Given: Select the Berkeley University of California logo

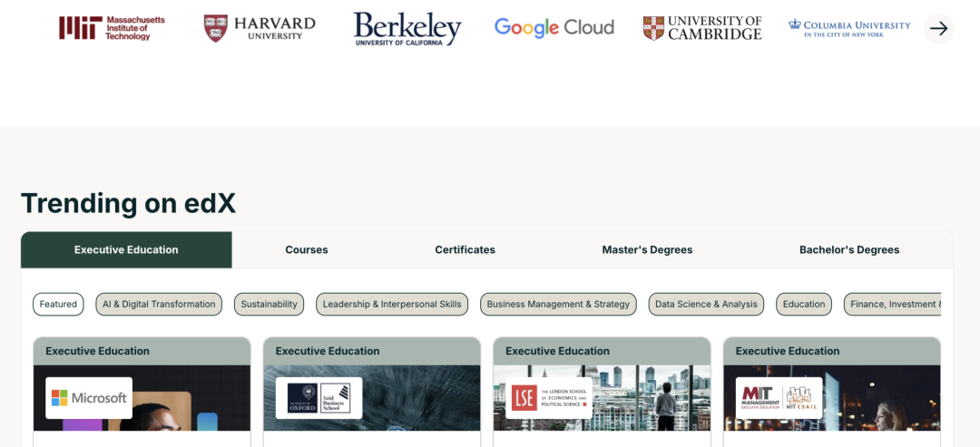Looking at the screenshot, I should [x=407, y=29].
